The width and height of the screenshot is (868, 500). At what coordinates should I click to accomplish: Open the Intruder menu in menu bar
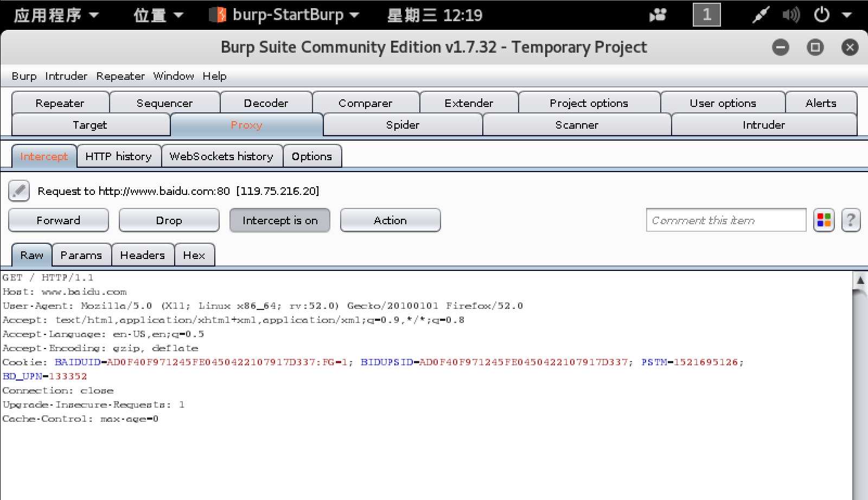click(x=66, y=76)
